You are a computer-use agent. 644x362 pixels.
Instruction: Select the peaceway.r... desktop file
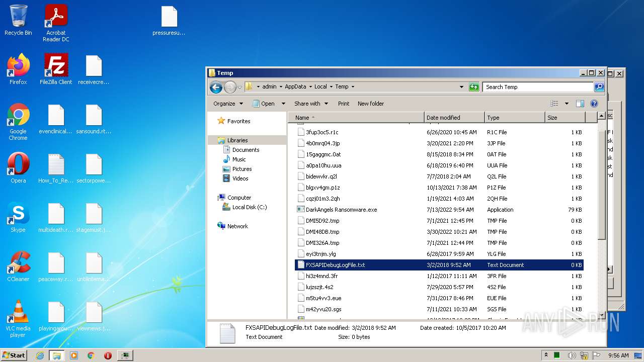pos(56,266)
